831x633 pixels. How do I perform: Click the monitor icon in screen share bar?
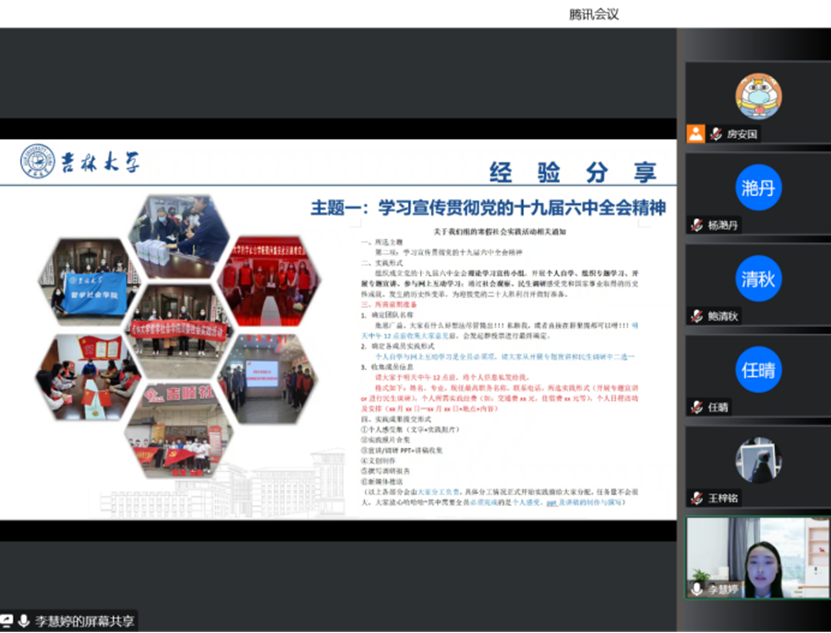pyautogui.click(x=7, y=621)
